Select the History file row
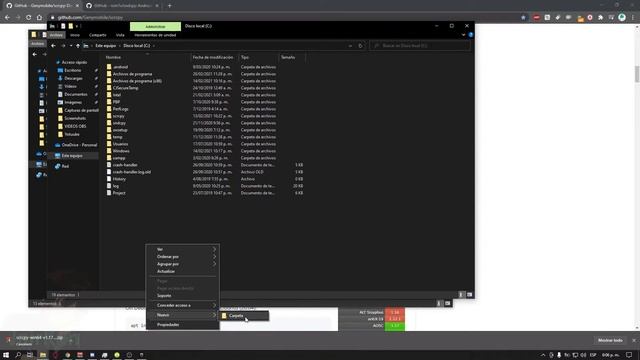Screen dimensions: 640x360 click(x=119, y=179)
